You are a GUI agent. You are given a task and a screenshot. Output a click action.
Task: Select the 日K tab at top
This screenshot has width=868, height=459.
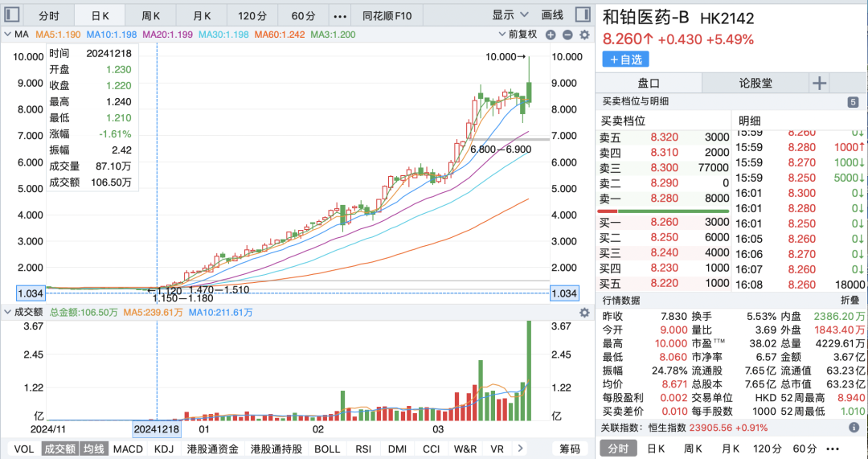click(99, 15)
